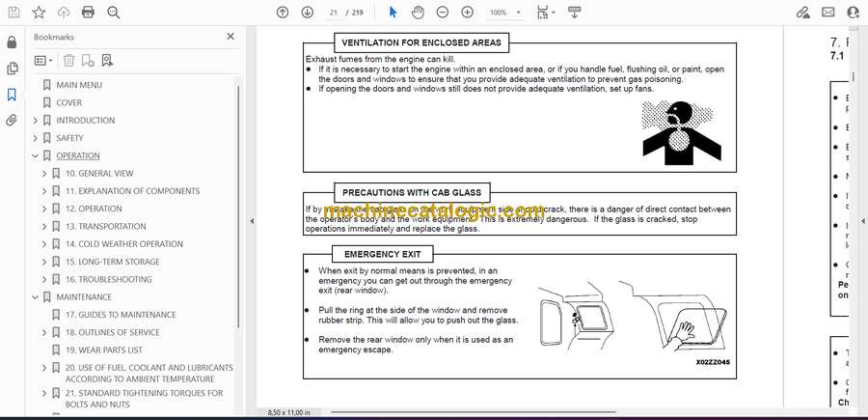Expand 14. COLD WEATHER OPERATION
This screenshot has width=868, height=420.
44,244
